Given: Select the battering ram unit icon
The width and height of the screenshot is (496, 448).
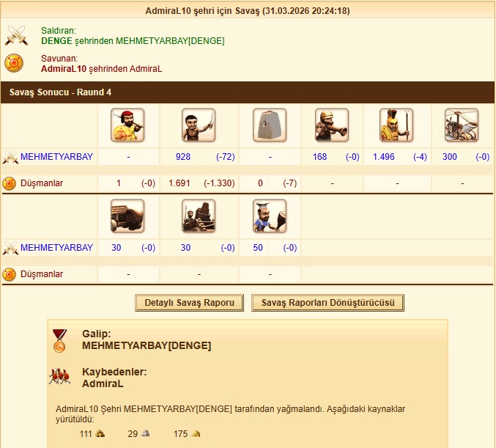Looking at the screenshot, I should point(127,216).
